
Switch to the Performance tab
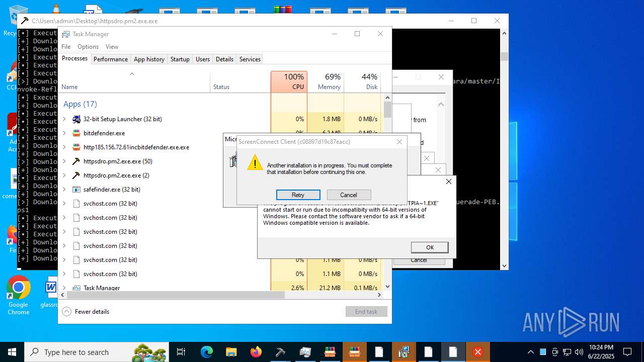(x=111, y=59)
